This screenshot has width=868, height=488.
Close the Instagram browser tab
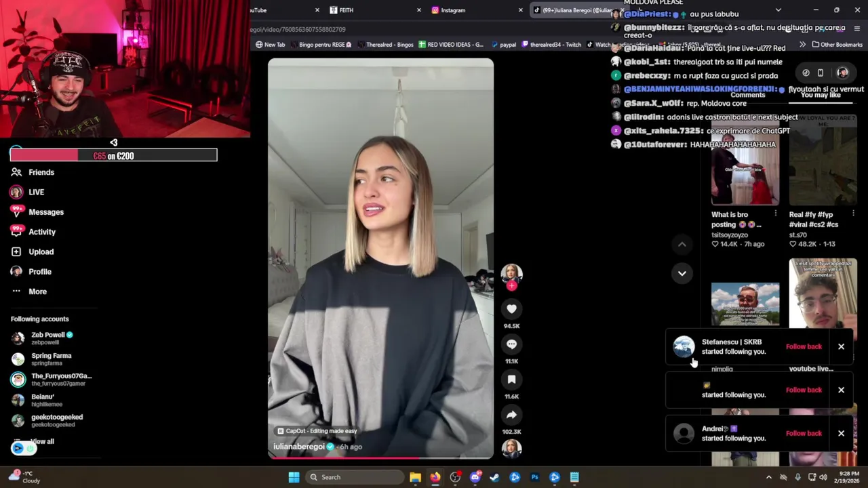(x=520, y=10)
